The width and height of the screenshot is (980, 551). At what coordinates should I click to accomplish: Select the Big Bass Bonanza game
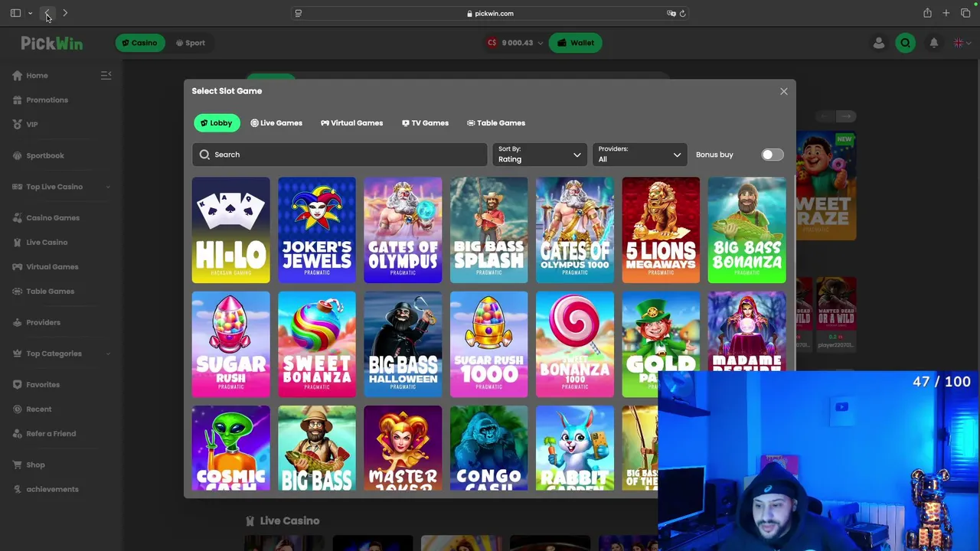746,230
